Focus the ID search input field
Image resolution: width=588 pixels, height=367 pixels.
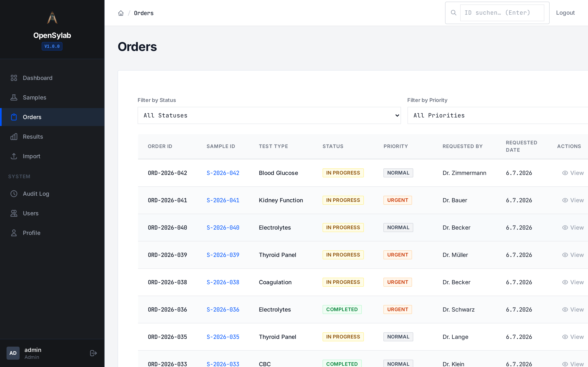pos(502,13)
